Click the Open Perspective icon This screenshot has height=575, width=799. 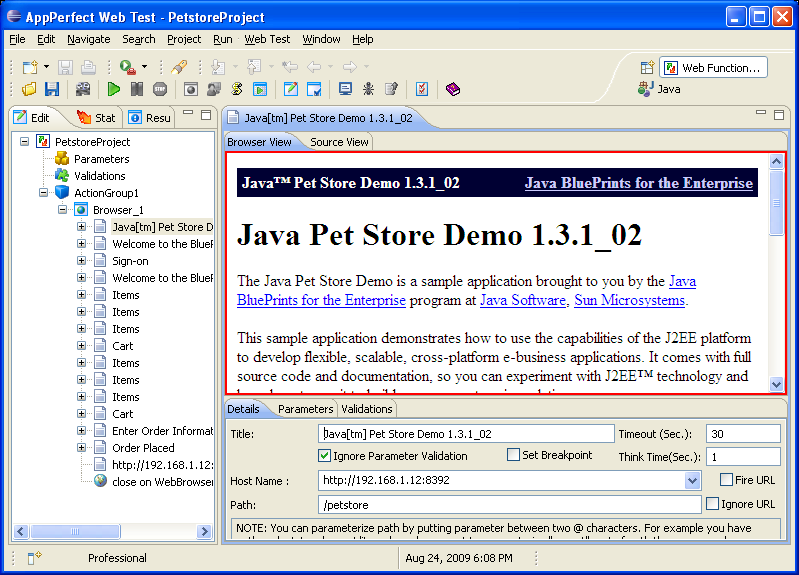pyautogui.click(x=647, y=67)
